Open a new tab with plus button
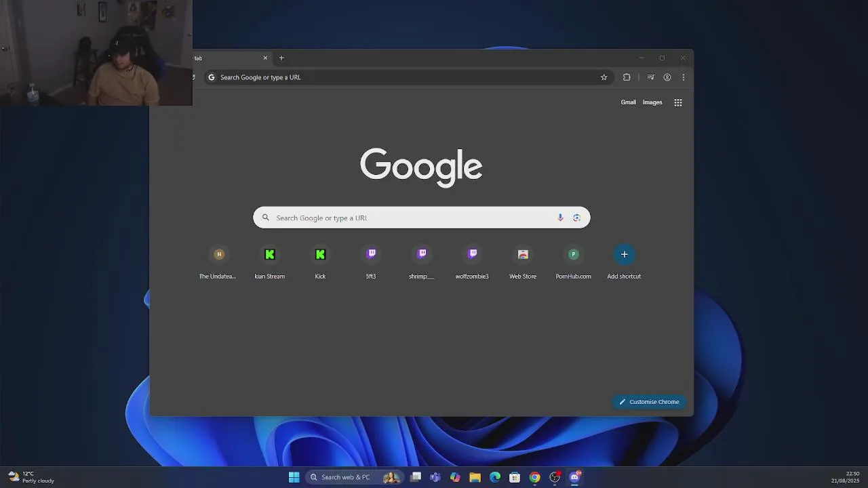 (281, 58)
